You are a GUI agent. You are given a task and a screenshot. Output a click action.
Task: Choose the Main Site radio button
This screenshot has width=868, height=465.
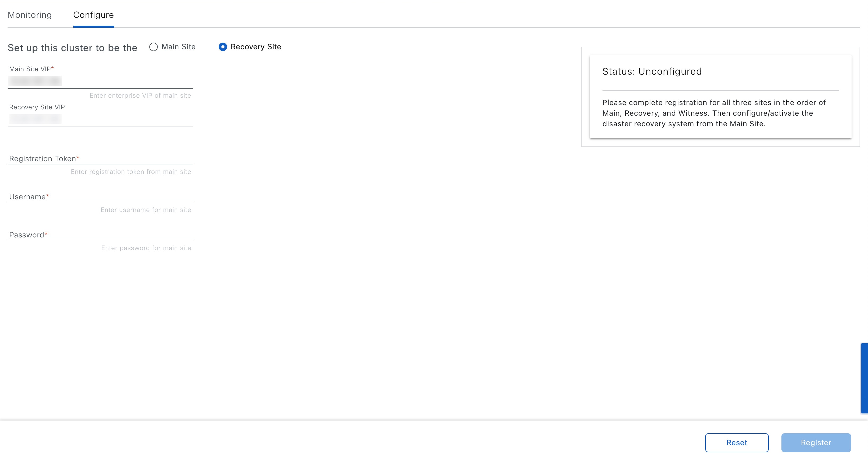coord(154,47)
